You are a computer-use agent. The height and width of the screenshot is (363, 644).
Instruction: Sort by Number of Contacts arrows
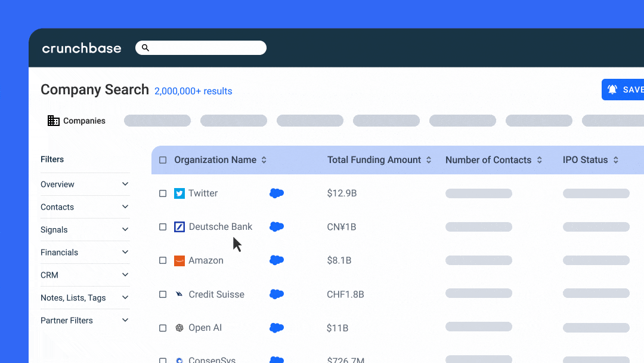click(x=540, y=160)
